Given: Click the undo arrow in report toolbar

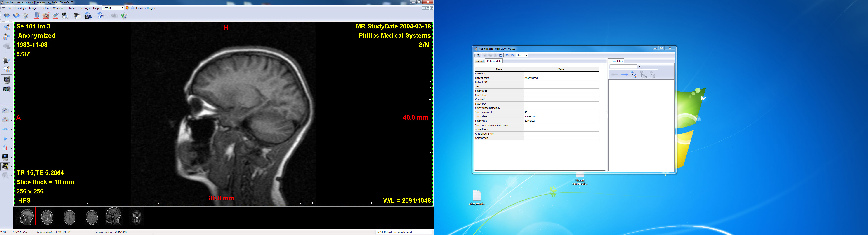Looking at the screenshot, I should tap(507, 55).
